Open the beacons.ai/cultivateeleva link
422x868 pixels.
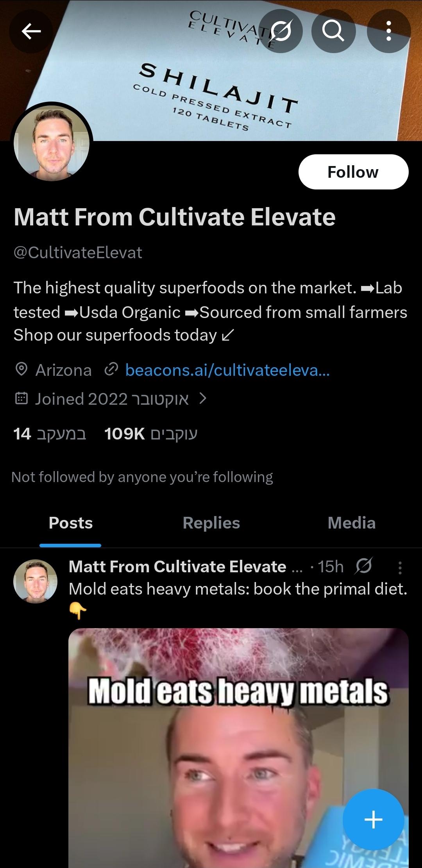tap(227, 370)
